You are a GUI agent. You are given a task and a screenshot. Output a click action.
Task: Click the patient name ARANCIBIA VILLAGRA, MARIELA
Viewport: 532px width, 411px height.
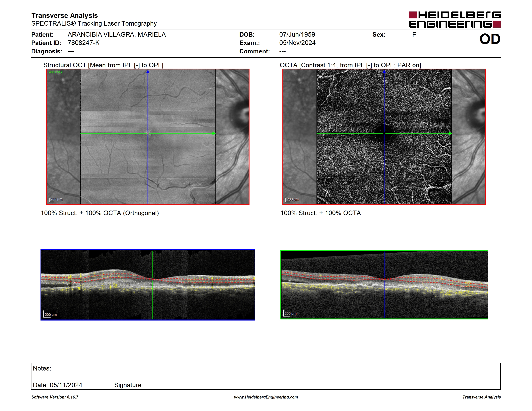[117, 35]
